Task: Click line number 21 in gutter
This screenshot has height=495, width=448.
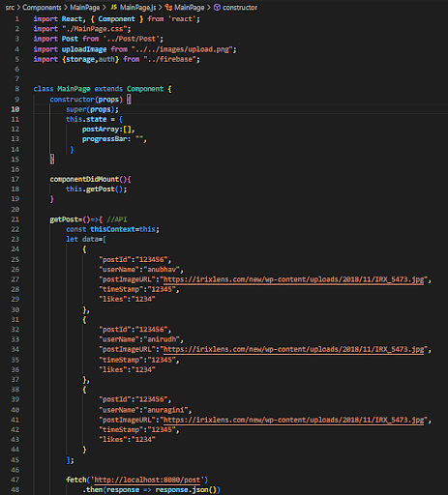Action: (15, 219)
